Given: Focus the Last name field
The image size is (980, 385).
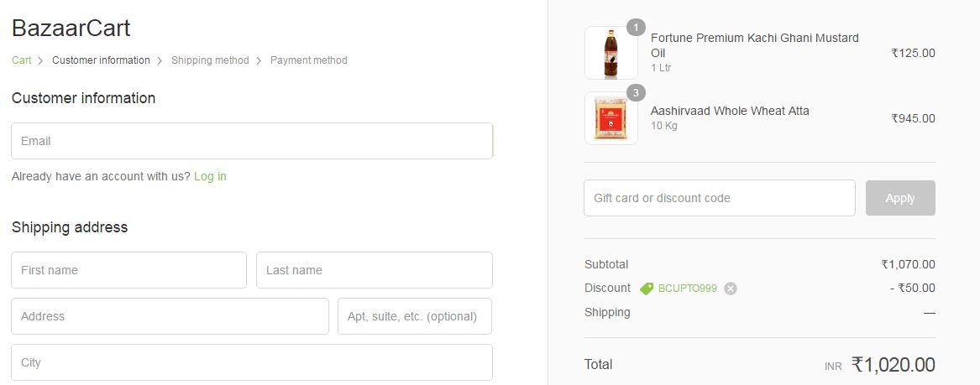Looking at the screenshot, I should click(374, 270).
